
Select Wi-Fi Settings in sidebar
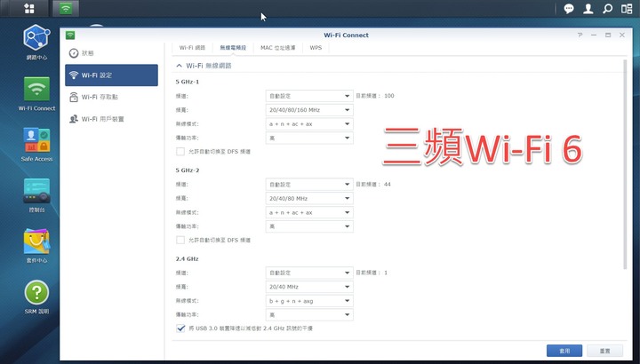pyautogui.click(x=111, y=75)
